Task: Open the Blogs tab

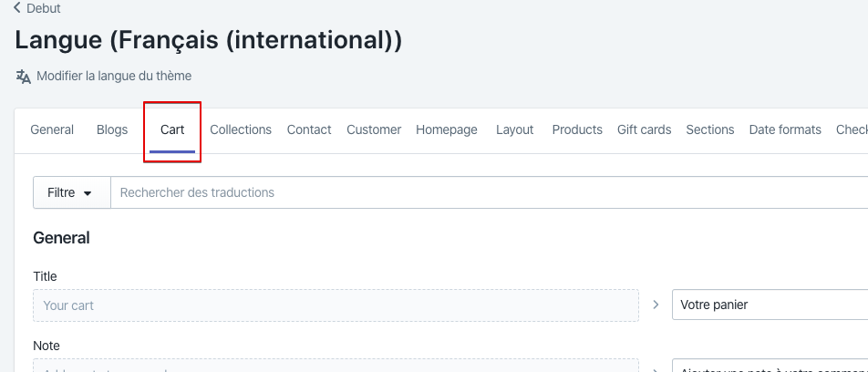Action: tap(112, 129)
